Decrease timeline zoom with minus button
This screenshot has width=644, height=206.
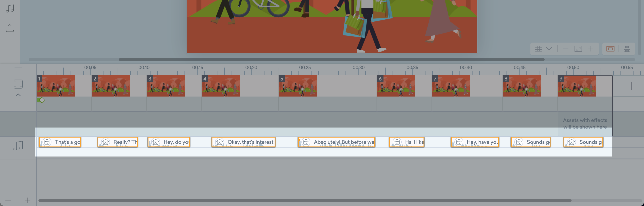point(8,200)
